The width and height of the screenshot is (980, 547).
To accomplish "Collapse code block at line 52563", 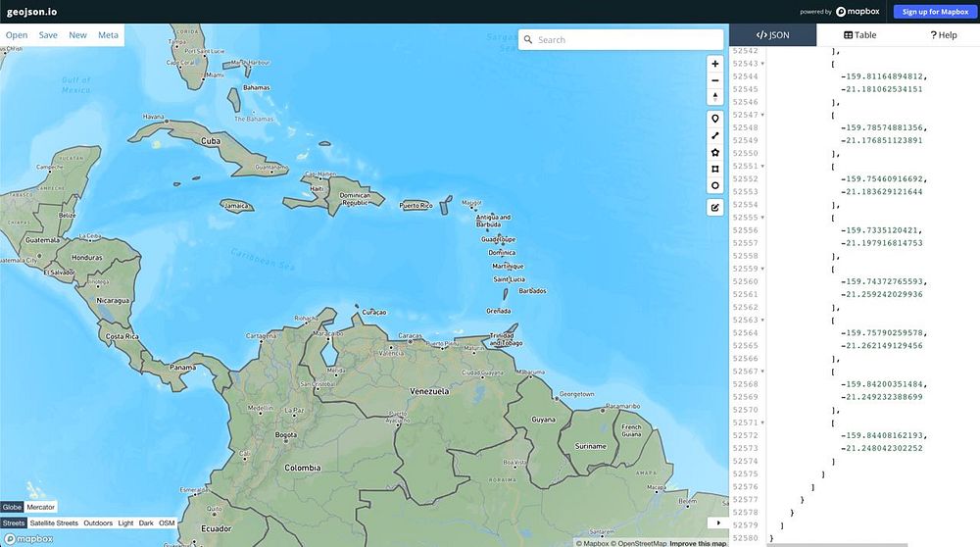I will coord(762,321).
